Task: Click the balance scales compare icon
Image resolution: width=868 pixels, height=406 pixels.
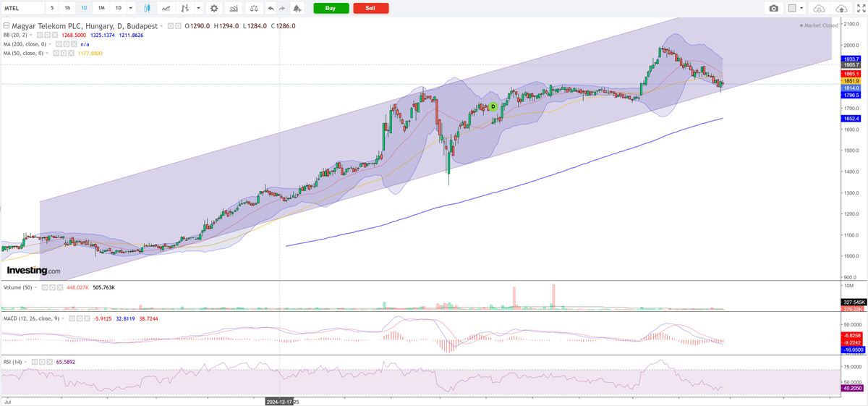Action: point(254,8)
